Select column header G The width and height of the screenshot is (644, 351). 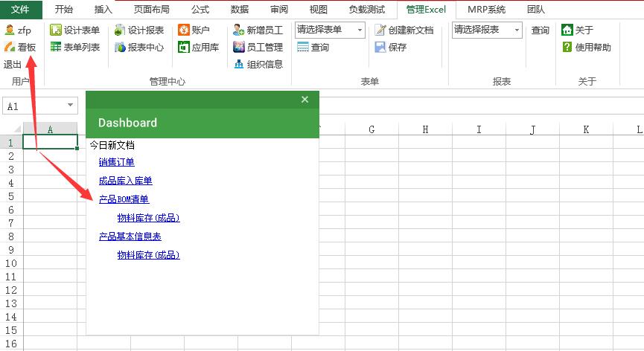(372, 129)
